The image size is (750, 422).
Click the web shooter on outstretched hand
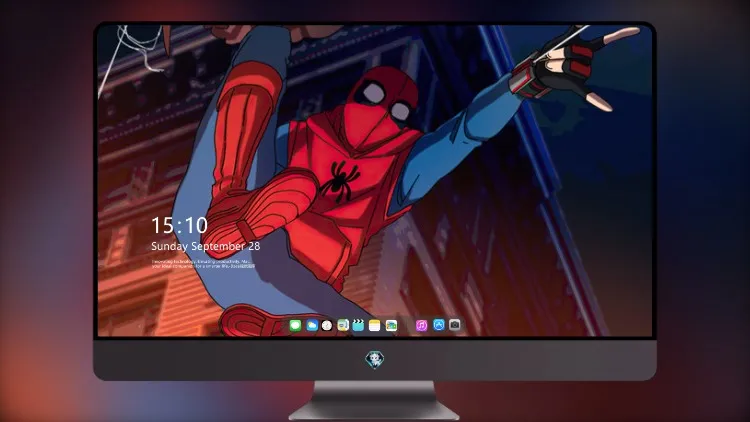pos(529,79)
